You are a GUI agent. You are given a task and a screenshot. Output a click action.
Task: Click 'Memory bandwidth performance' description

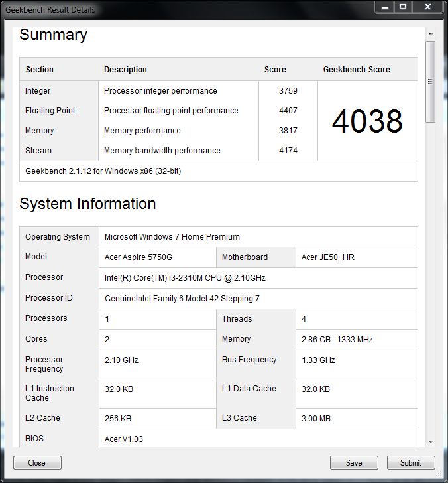coord(162,151)
